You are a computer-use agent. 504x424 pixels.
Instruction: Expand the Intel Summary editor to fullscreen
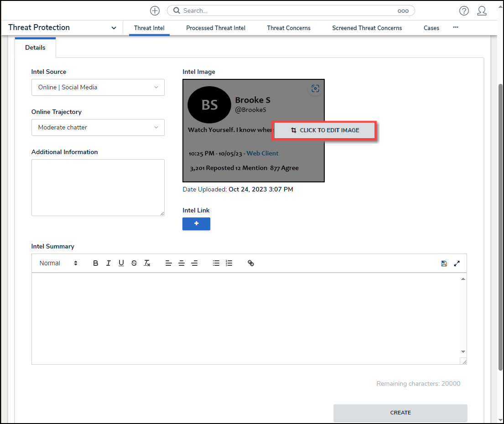pyautogui.click(x=457, y=264)
